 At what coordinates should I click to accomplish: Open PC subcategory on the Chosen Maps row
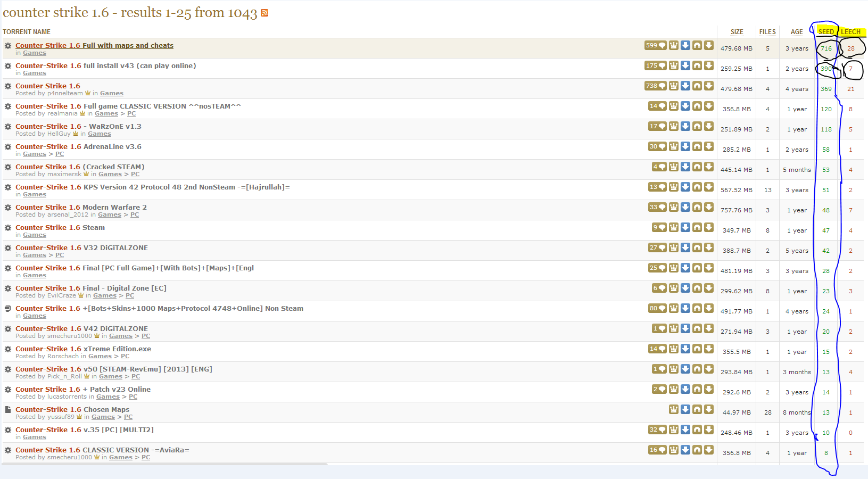pyautogui.click(x=128, y=417)
